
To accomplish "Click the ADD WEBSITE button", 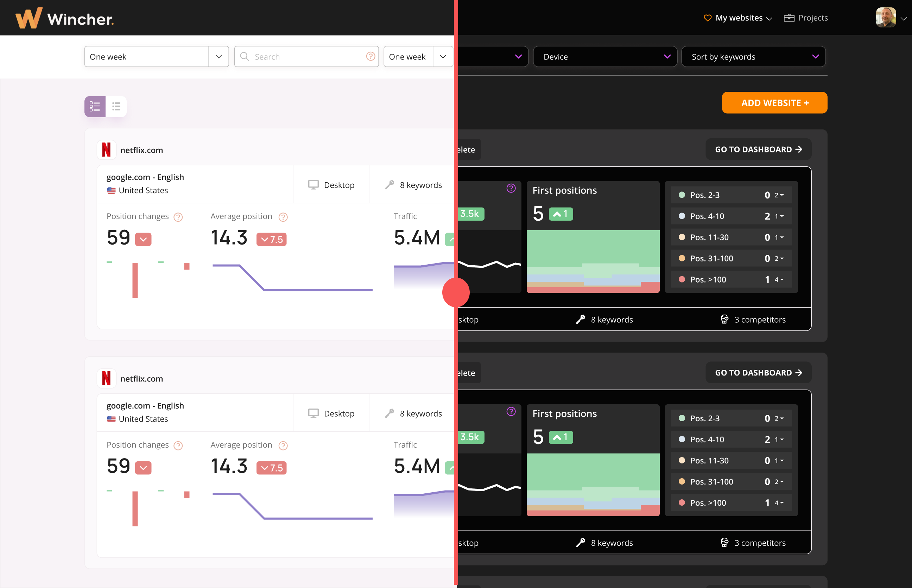I will 774,103.
